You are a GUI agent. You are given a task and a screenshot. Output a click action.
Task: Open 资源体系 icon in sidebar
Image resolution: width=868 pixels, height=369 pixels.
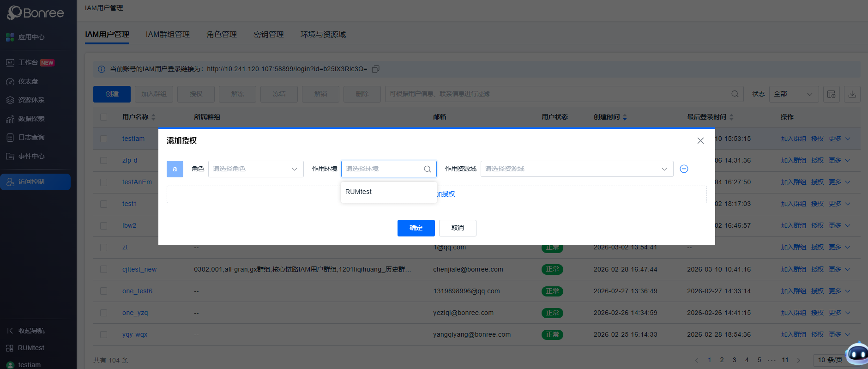tap(10, 100)
